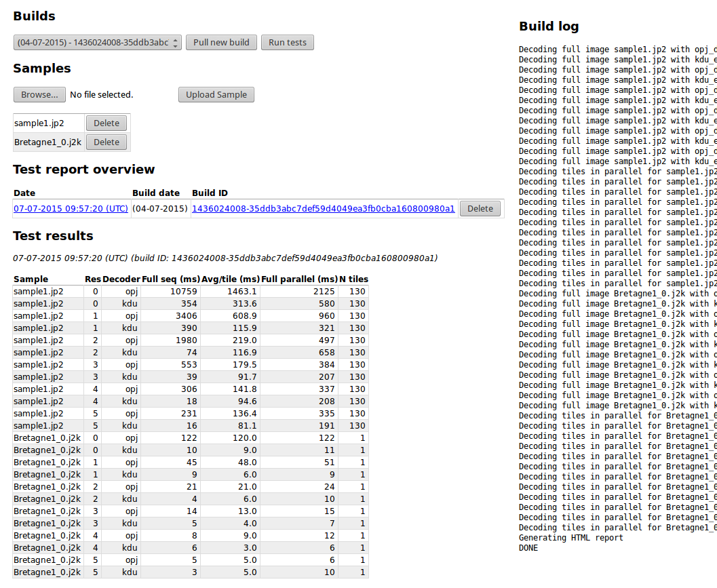Click the 3406 full seq value
The image size is (717, 588).
[x=186, y=316]
